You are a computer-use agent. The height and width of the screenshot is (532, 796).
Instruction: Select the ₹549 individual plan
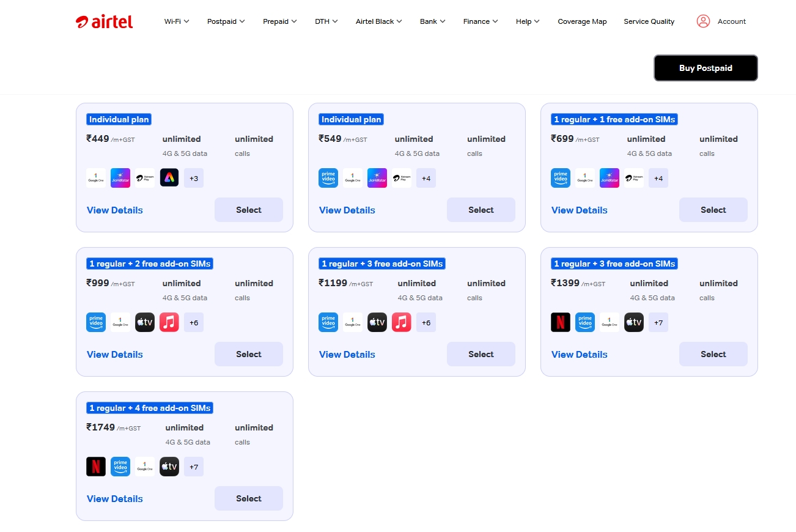[x=481, y=210]
